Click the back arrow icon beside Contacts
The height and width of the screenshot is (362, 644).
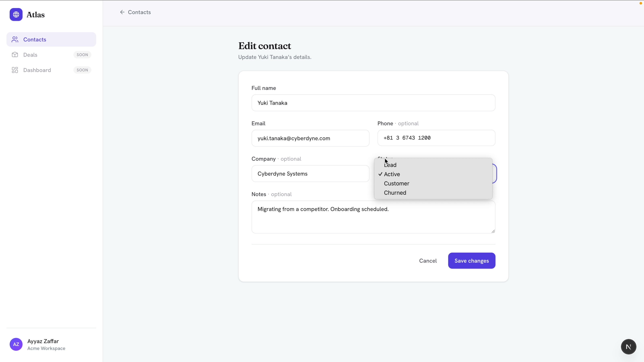pos(122,12)
